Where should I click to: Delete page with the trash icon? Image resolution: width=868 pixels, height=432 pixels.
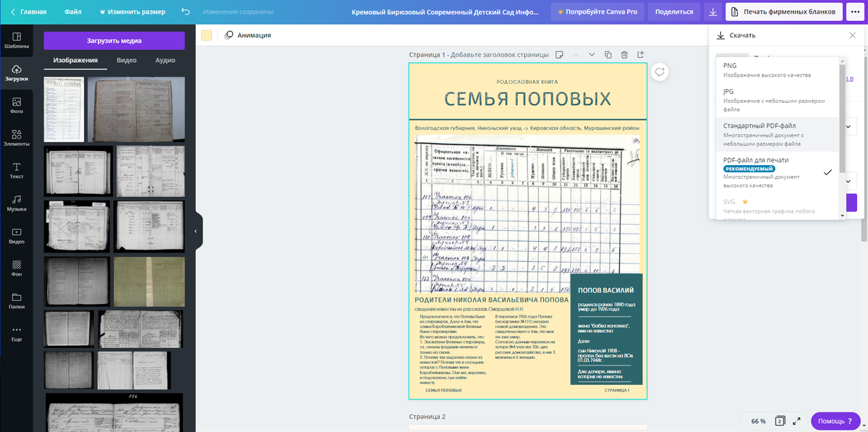tap(624, 54)
